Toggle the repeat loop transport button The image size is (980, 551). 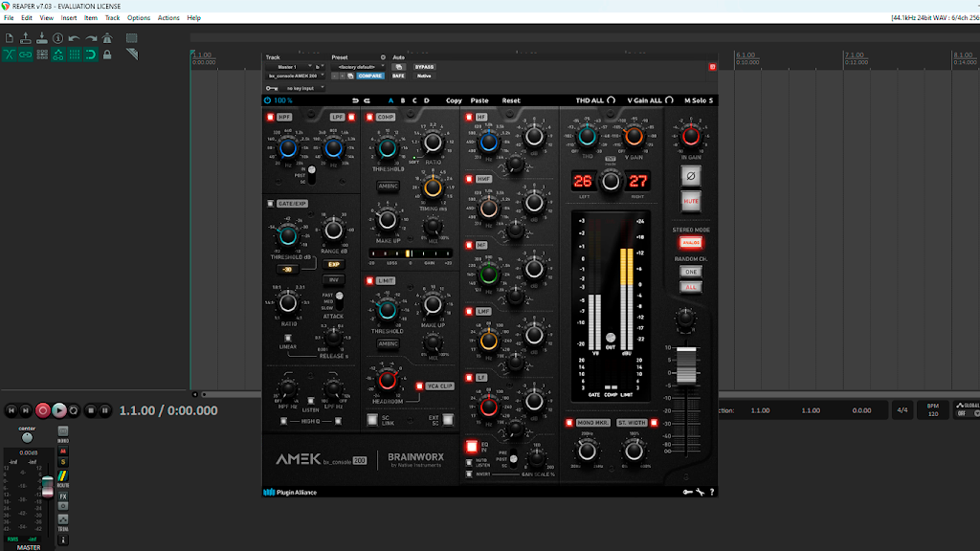74,410
